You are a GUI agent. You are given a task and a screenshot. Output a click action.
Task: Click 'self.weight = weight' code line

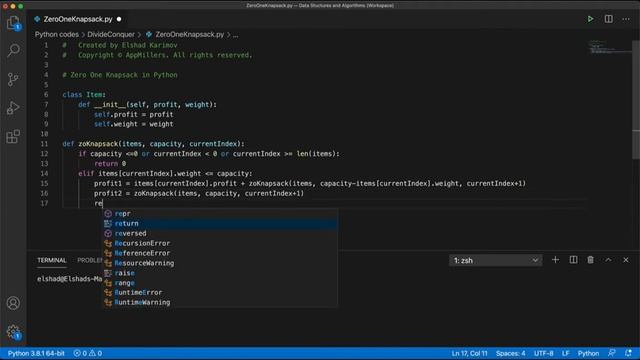(x=133, y=124)
